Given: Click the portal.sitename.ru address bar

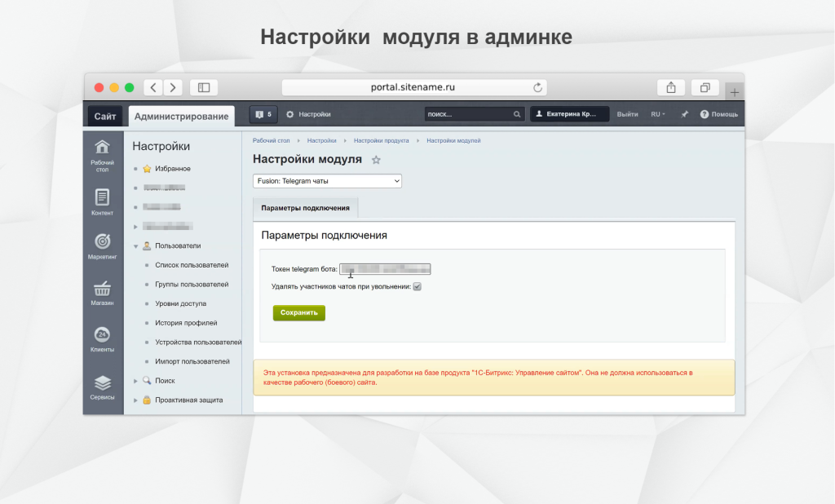Looking at the screenshot, I should click(x=413, y=87).
